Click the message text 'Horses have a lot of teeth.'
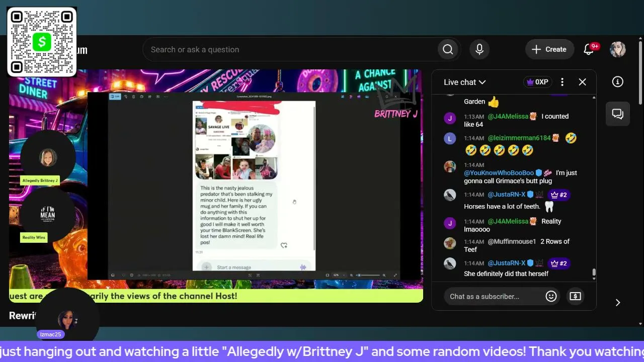 tap(502, 206)
